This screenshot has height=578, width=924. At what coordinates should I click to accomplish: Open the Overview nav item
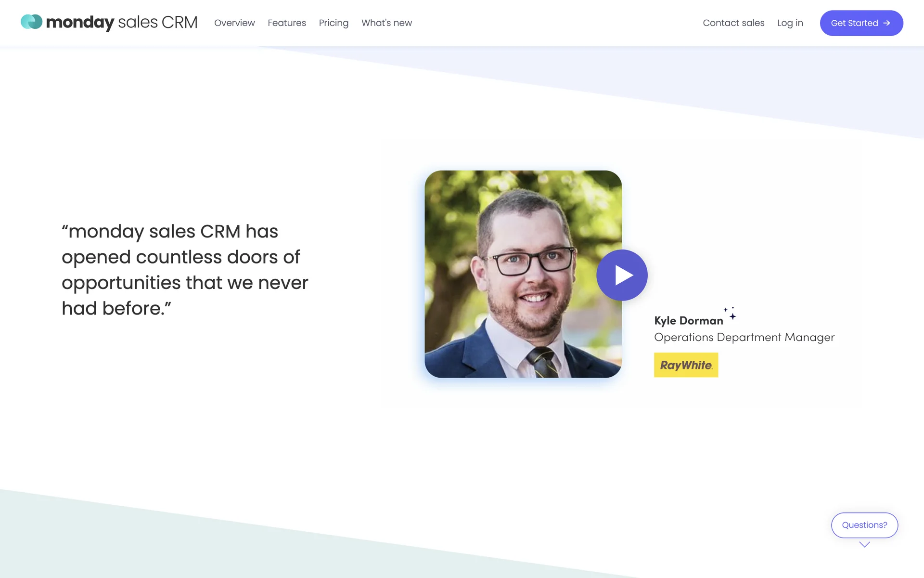coord(234,23)
